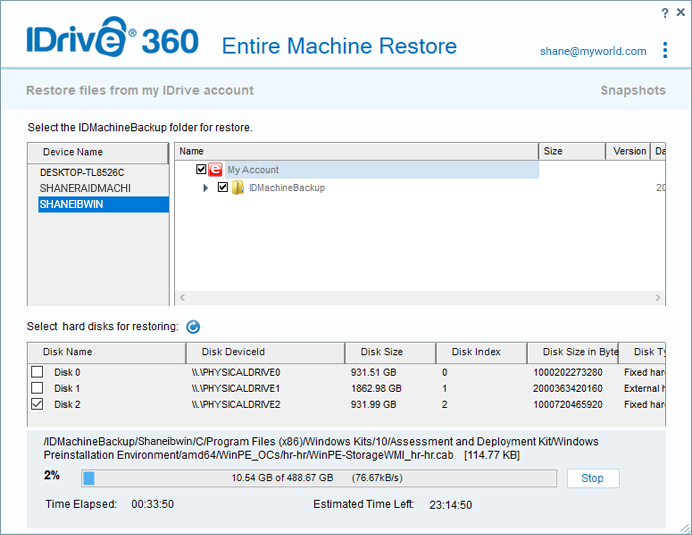This screenshot has height=535, width=692.
Task: Check the Disk 0 checkbox
Action: pyautogui.click(x=37, y=372)
